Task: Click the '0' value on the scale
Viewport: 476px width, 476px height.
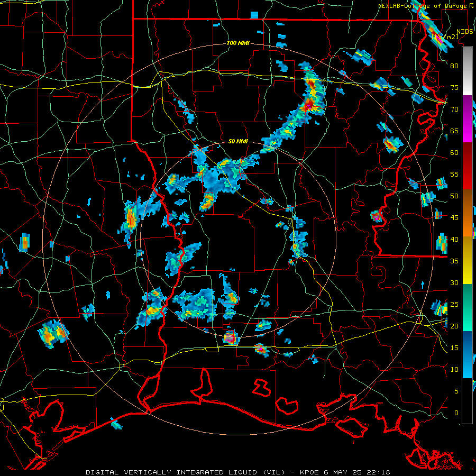Action: pos(456,413)
